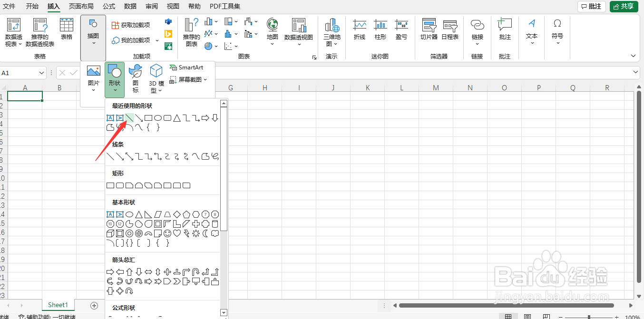Image resolution: width=644 pixels, height=319 pixels.
Task: Open the PivotTable (数据透视表) dropdown
Action: (x=13, y=33)
